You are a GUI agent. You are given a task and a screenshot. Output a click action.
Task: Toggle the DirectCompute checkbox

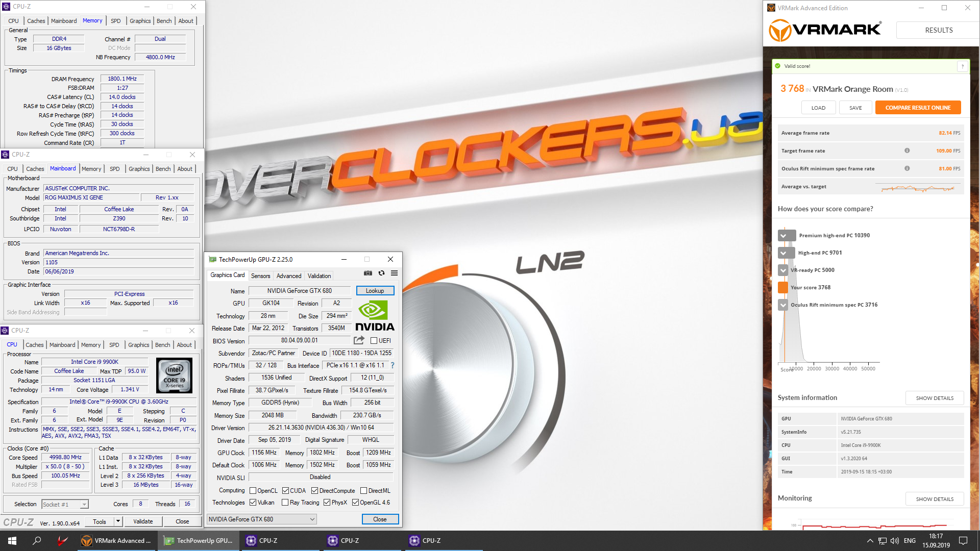314,491
